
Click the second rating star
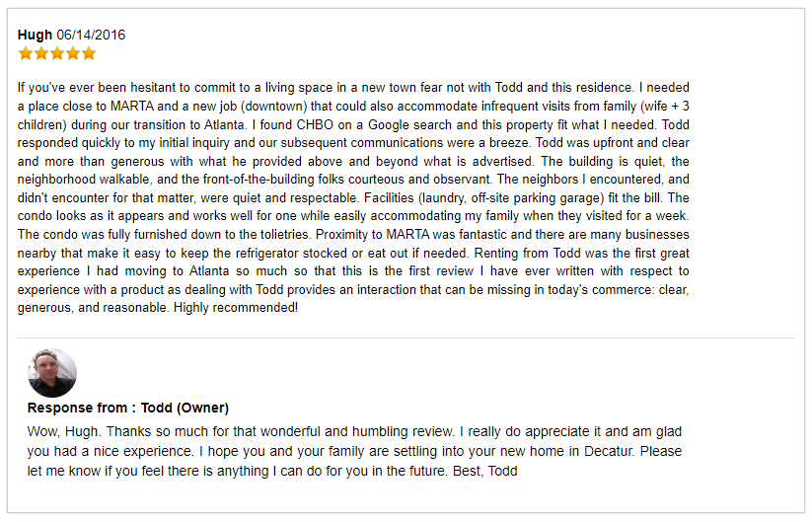(41, 53)
